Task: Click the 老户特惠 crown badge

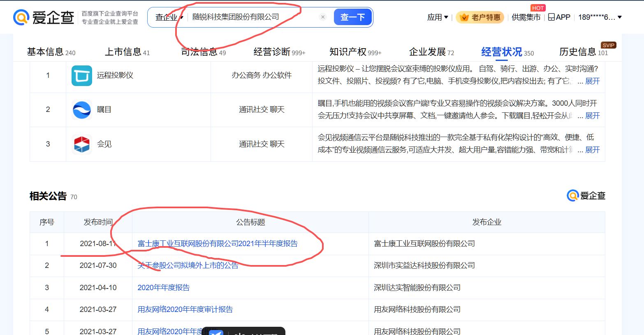Action: pos(480,17)
